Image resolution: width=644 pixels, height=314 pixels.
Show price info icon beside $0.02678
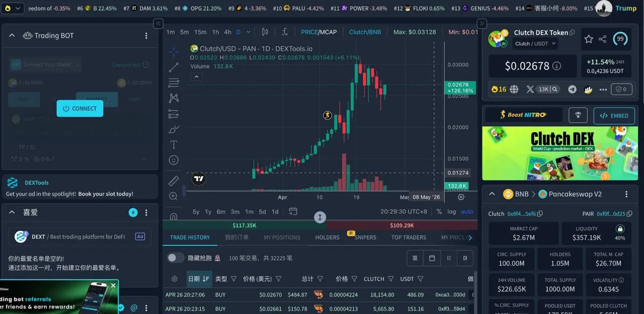556,66
